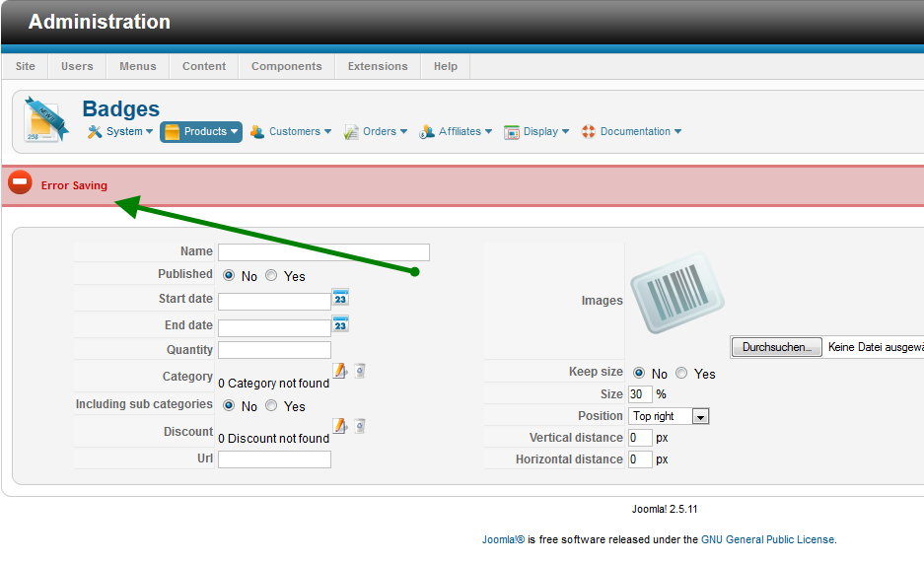Click the Category trash icon
This screenshot has width=924, height=563.
(360, 371)
